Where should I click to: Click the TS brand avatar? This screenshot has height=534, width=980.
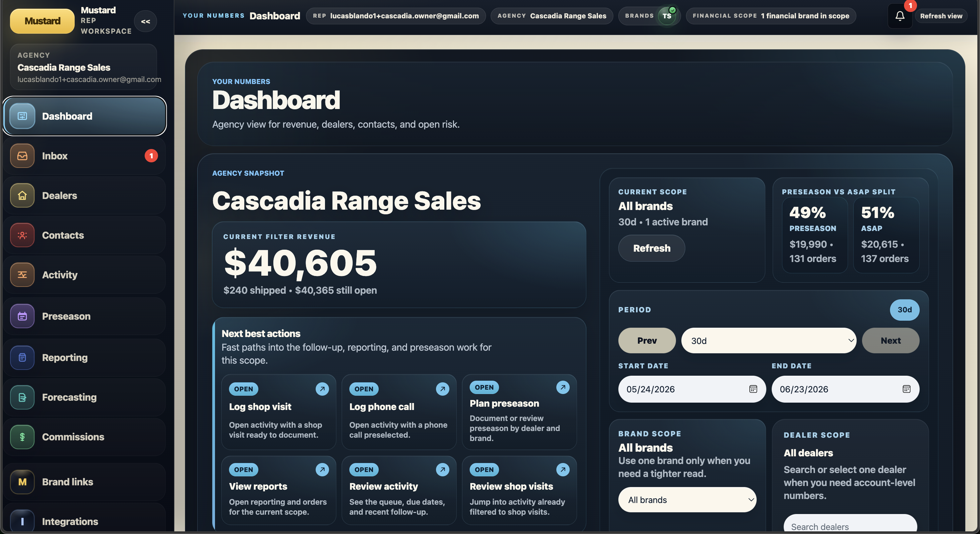667,16
